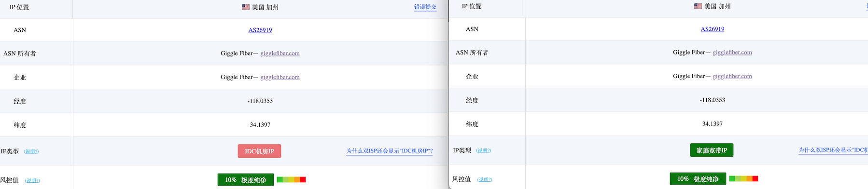Select latitude value 34.1397 in left window

tap(260, 125)
